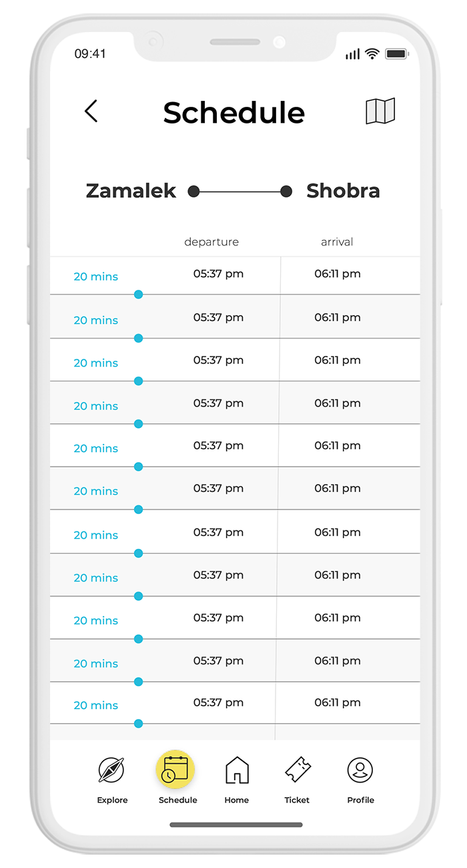467x868 pixels.
Task: Select the first 20 mins schedule row
Action: click(x=95, y=276)
